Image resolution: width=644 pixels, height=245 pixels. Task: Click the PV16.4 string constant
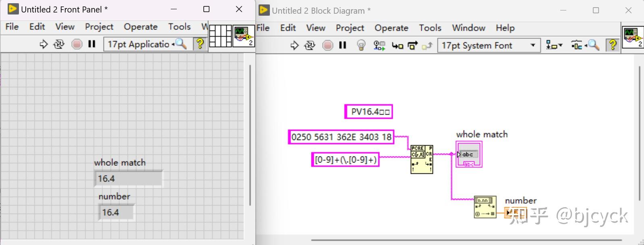point(369,111)
